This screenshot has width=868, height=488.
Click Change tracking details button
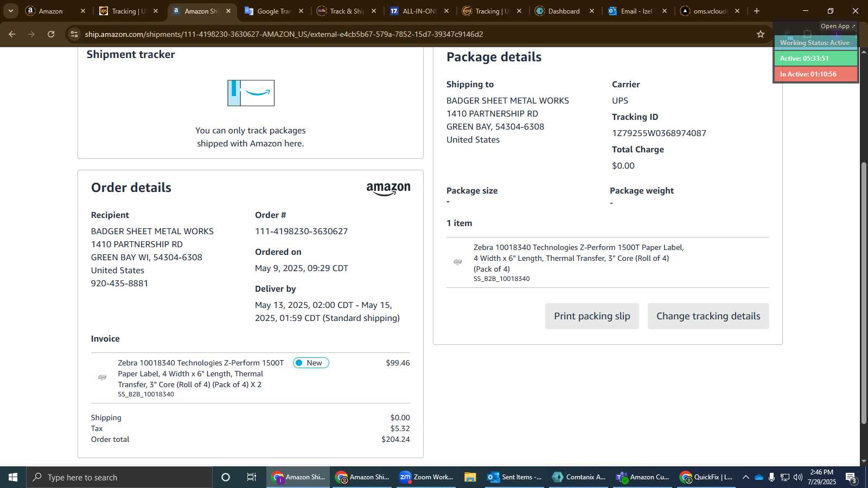[x=708, y=316]
